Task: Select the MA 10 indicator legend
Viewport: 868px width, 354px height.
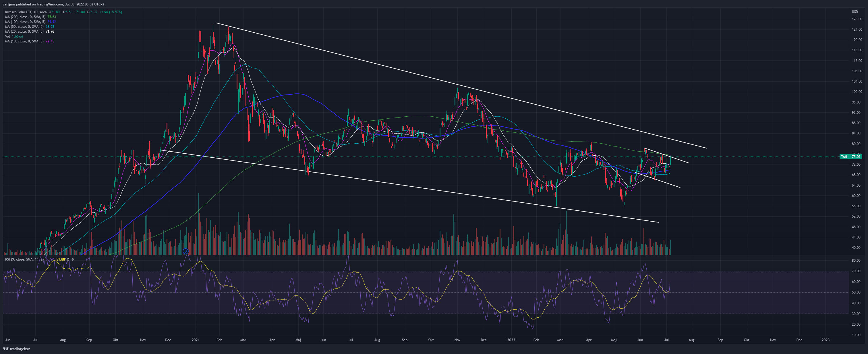Action: pyautogui.click(x=29, y=41)
